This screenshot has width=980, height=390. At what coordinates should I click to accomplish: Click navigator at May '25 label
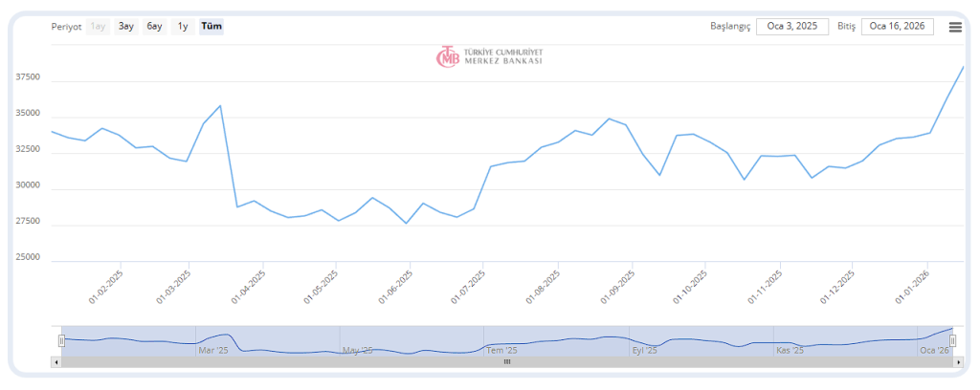tap(357, 351)
